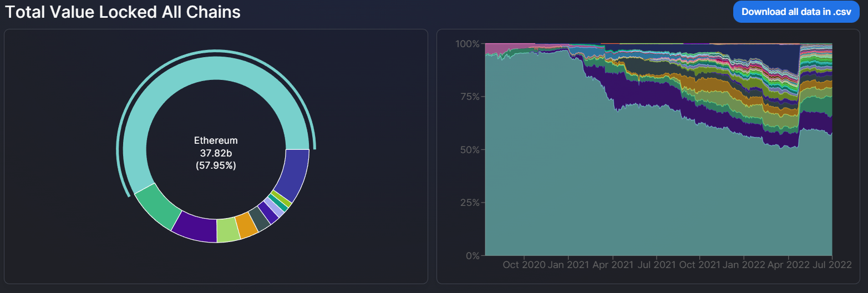The width and height of the screenshot is (868, 293).
Task: Click the dark navy area atop the stacked chart
Action: (x=768, y=55)
